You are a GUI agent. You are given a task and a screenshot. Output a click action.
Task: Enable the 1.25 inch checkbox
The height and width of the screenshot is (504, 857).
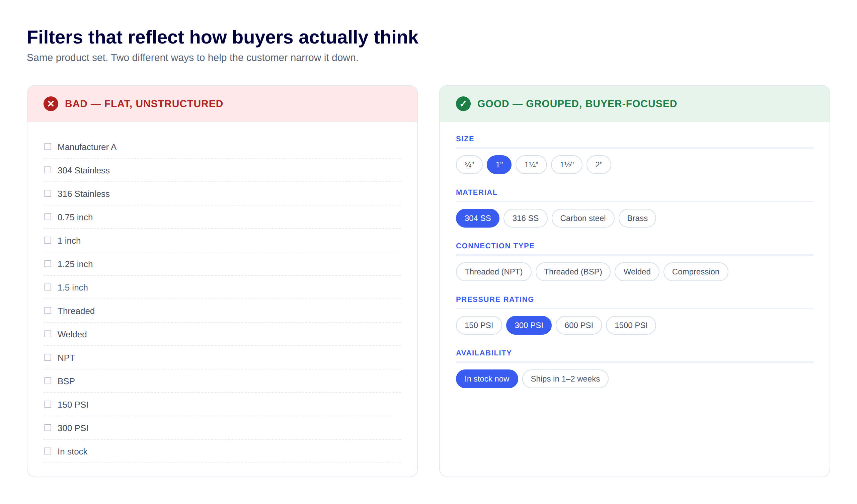(x=48, y=264)
